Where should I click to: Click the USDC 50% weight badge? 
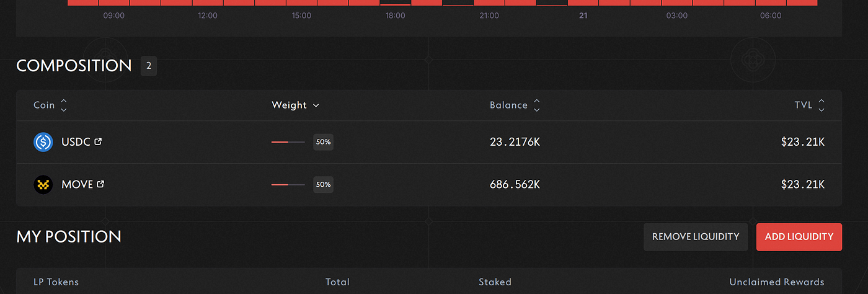click(x=323, y=142)
